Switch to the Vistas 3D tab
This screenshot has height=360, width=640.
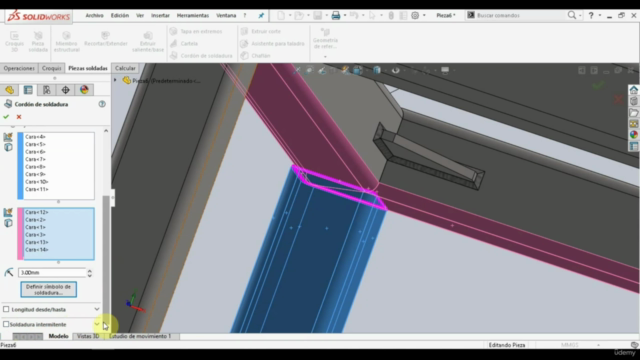coord(88,336)
